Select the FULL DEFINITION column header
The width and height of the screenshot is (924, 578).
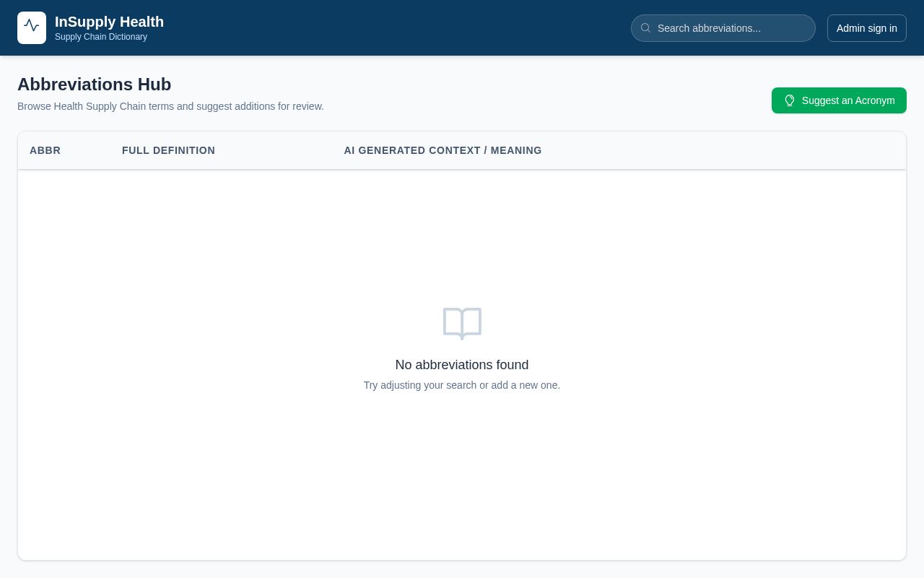[168, 150]
